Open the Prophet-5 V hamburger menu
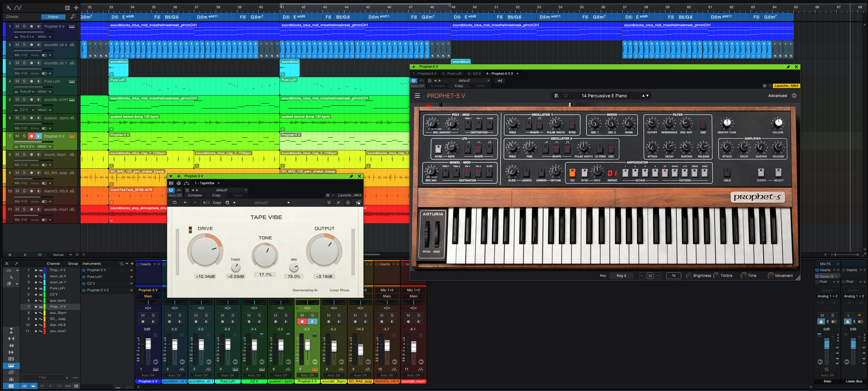This screenshot has height=391, width=868. (x=417, y=96)
